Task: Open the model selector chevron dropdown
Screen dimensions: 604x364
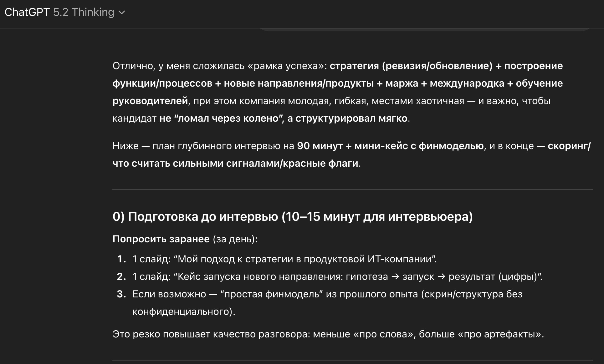Action: point(122,13)
